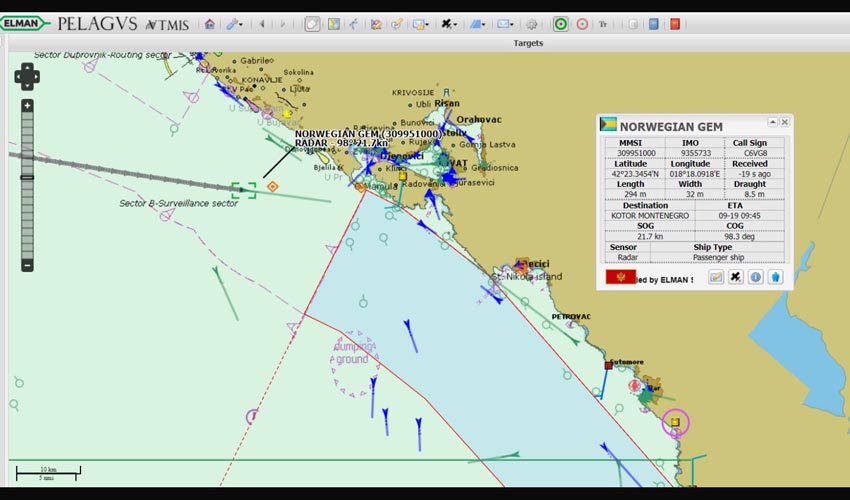Image resolution: width=850 pixels, height=500 pixels.
Task: Click the Home icon in toolbar
Action: point(209,24)
